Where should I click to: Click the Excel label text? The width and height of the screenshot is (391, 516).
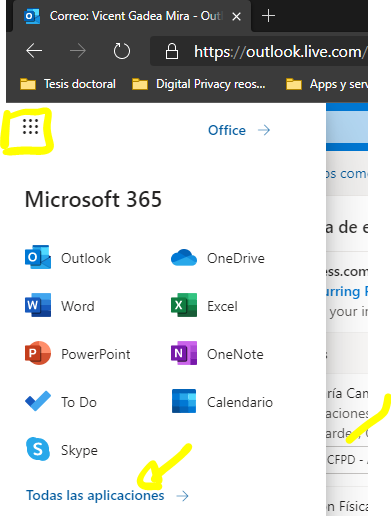click(222, 306)
